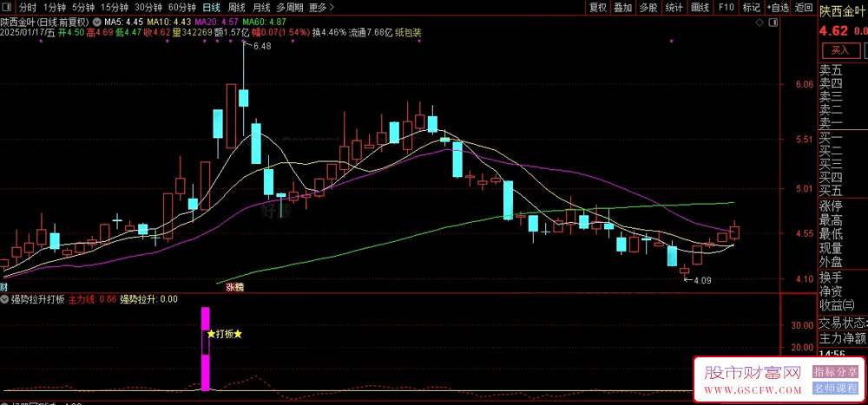868x405 pixels.
Task: Click the MA5: 4.45 label
Action: (122, 23)
